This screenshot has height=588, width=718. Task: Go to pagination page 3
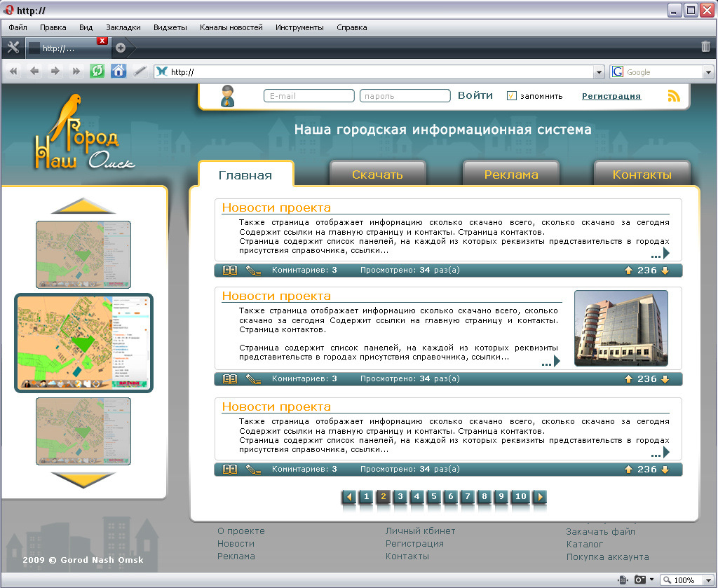(400, 496)
